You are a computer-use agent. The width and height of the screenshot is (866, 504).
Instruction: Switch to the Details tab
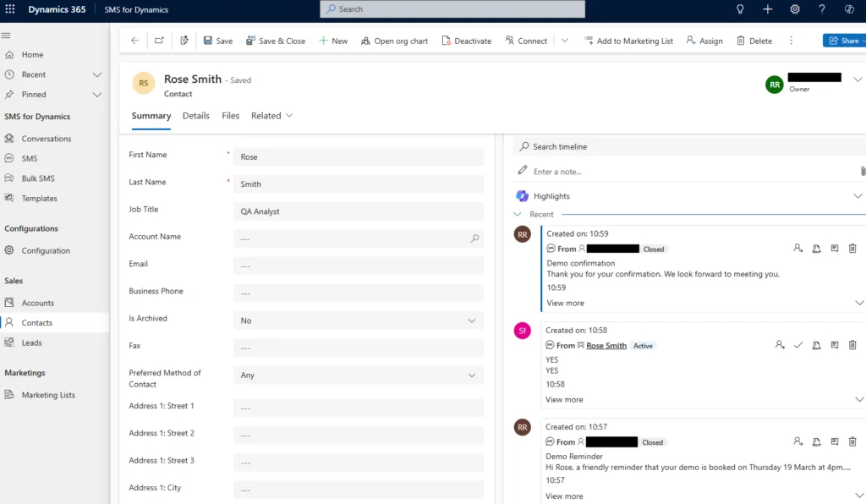(196, 116)
